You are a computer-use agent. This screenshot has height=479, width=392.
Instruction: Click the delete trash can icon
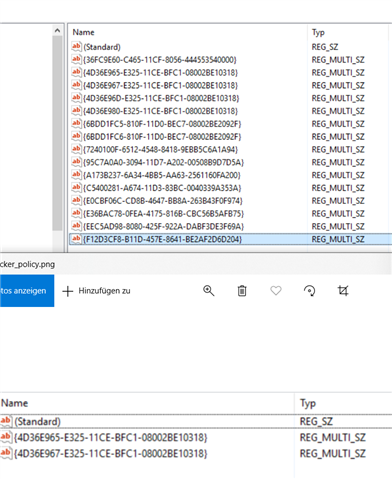242,291
